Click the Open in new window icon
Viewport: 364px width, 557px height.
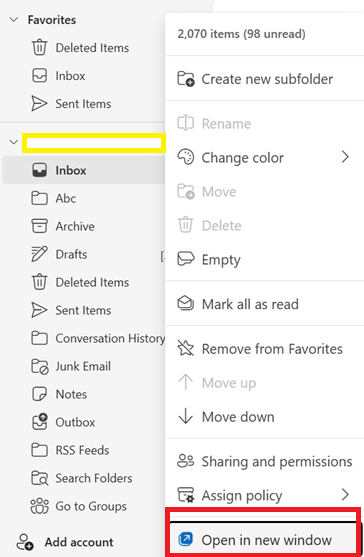(185, 539)
